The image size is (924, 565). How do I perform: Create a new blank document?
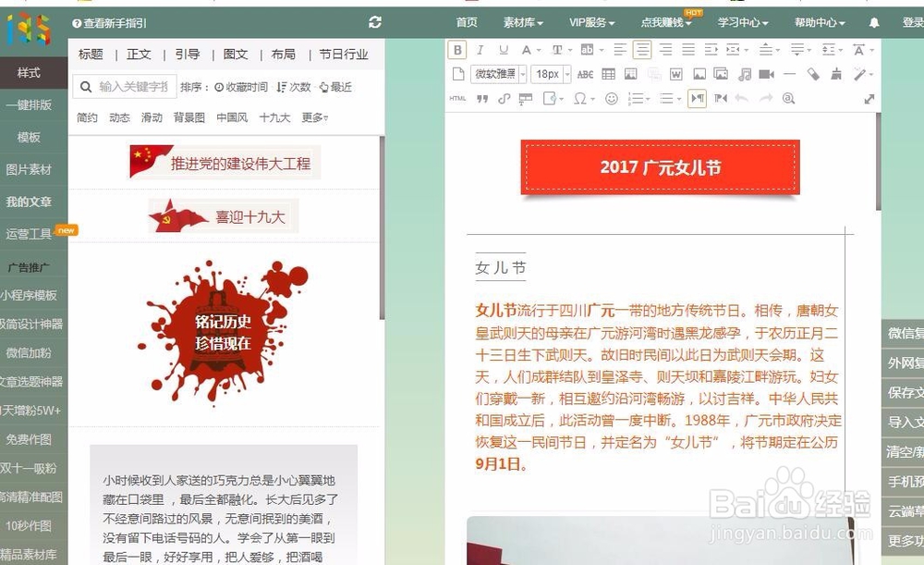tap(458, 74)
